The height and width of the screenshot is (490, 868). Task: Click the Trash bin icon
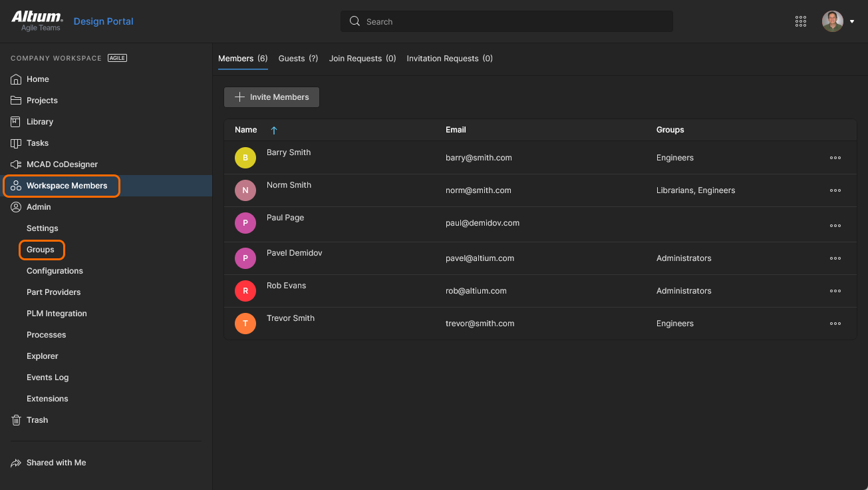point(17,420)
